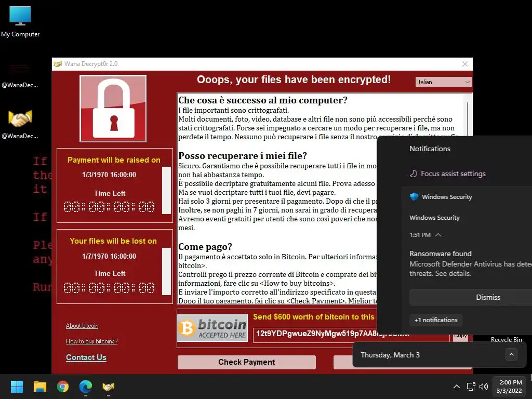Open the network status tray icon
The height and width of the screenshot is (399, 532).
[x=471, y=387]
